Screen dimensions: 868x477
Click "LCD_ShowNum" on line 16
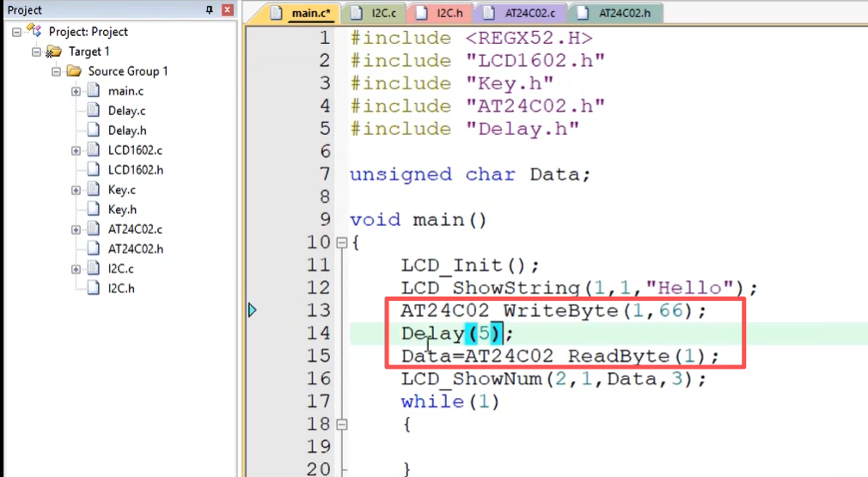click(472, 379)
